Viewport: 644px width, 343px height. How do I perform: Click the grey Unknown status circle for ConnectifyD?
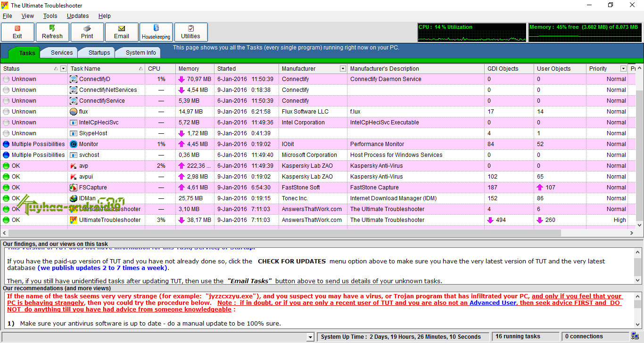[x=6, y=79]
